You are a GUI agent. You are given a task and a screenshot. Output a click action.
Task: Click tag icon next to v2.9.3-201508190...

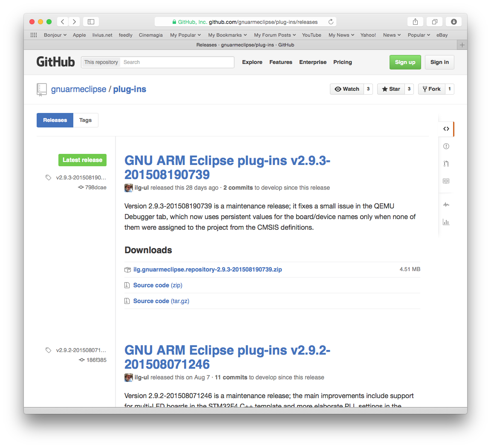(x=48, y=177)
